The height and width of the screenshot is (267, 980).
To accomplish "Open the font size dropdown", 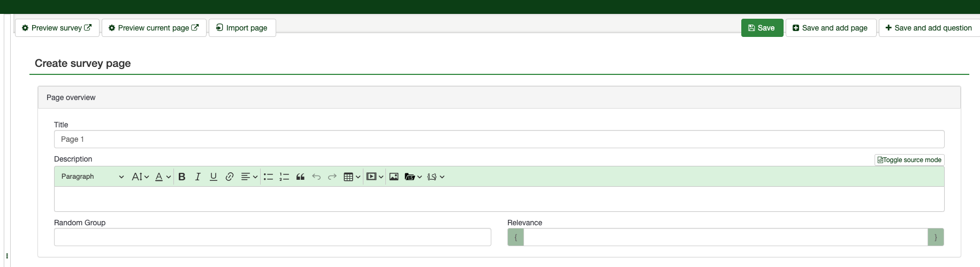I will [x=140, y=177].
